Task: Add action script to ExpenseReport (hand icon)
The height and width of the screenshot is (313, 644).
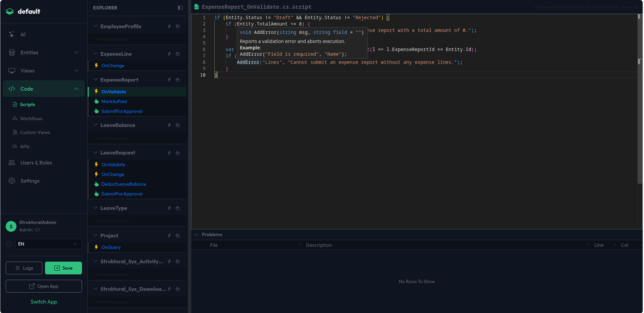Action: pos(178,80)
